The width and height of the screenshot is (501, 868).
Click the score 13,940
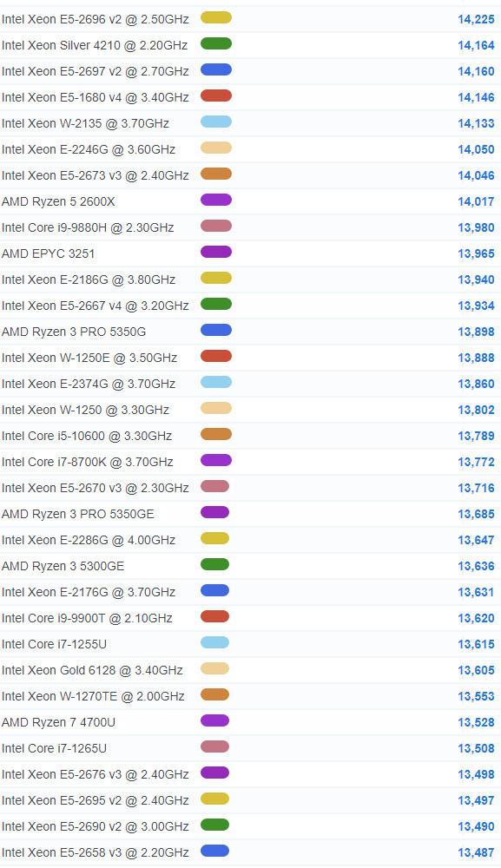(x=476, y=279)
